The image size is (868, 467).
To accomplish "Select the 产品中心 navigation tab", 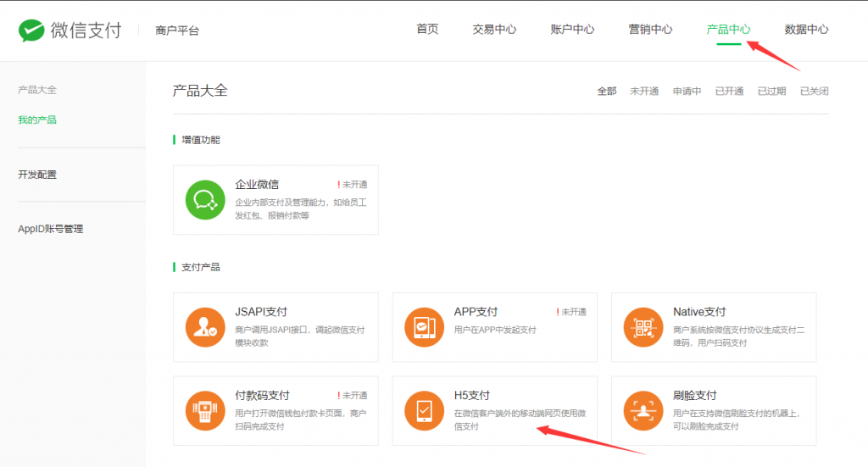I will tap(728, 30).
